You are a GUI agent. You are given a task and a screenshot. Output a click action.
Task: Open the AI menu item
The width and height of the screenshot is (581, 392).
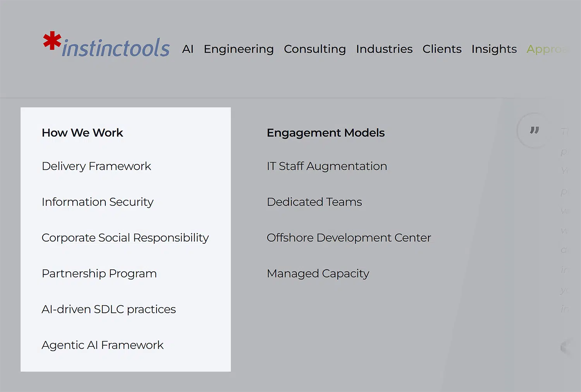tap(188, 49)
